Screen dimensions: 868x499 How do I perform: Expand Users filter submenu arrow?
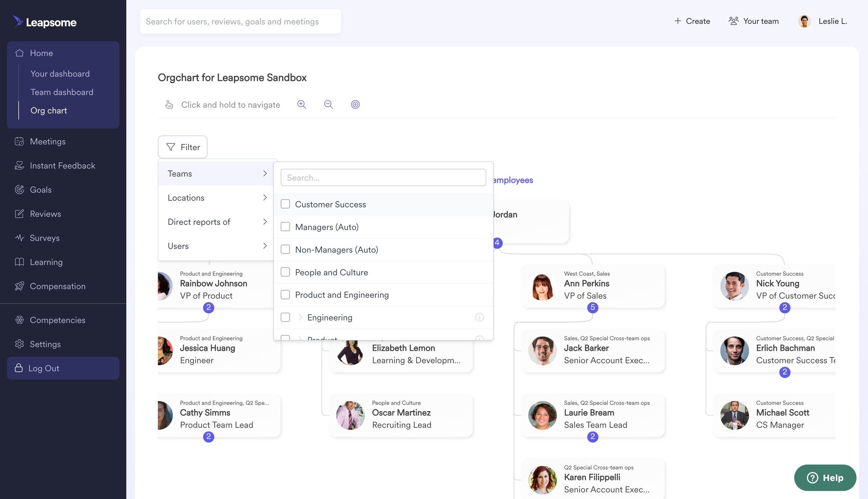[265, 246]
